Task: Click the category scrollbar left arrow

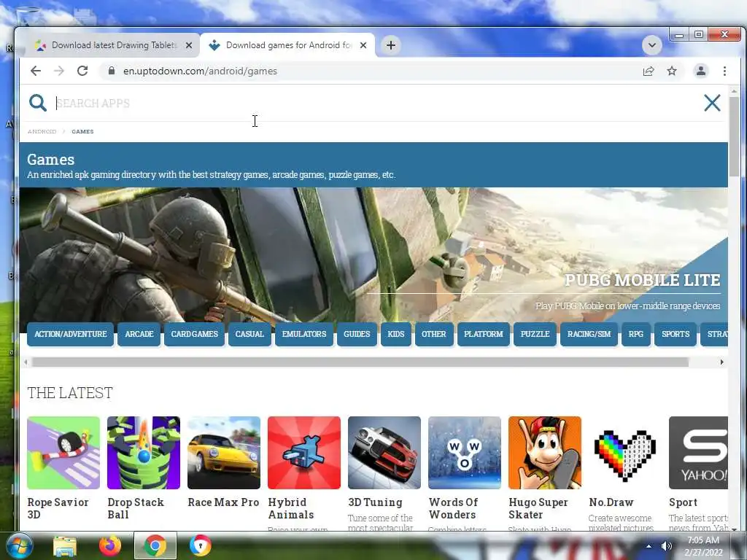Action: [x=26, y=362]
